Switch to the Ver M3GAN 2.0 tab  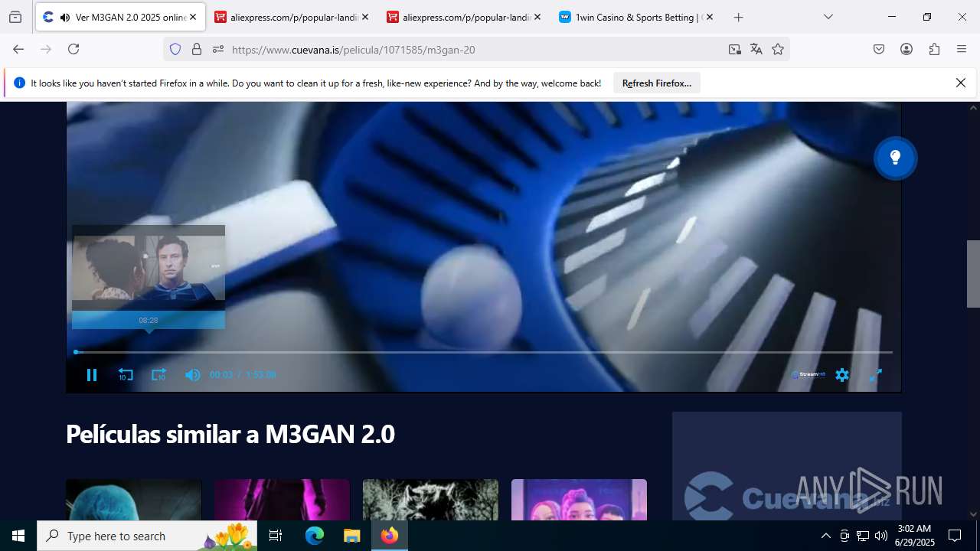coord(120,17)
